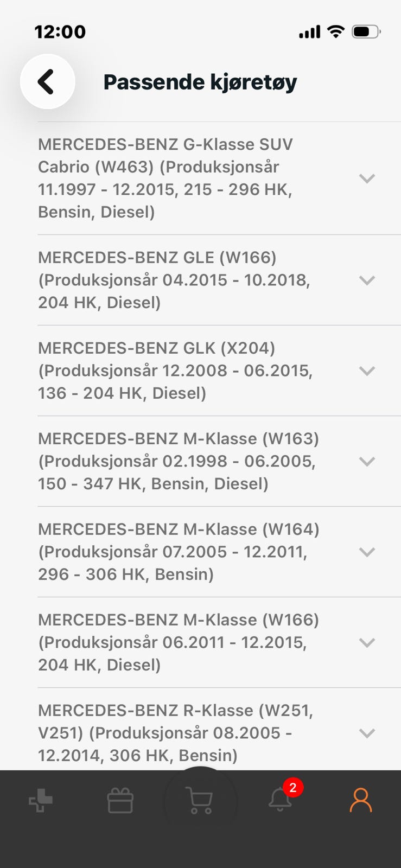Expand M-Klasse (W164) chevron

(367, 552)
